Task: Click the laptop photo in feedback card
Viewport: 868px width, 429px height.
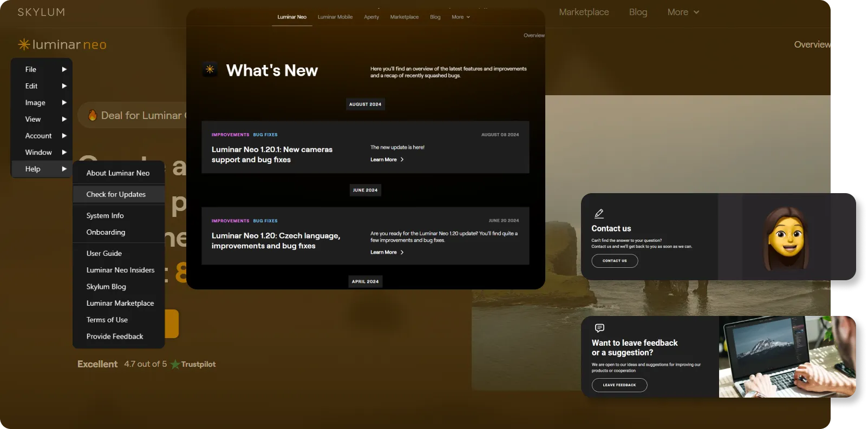Action: click(x=787, y=357)
